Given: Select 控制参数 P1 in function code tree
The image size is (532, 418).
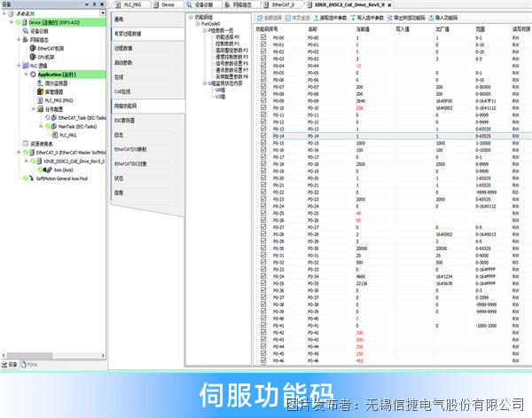Looking at the screenshot, I should coord(228,43).
